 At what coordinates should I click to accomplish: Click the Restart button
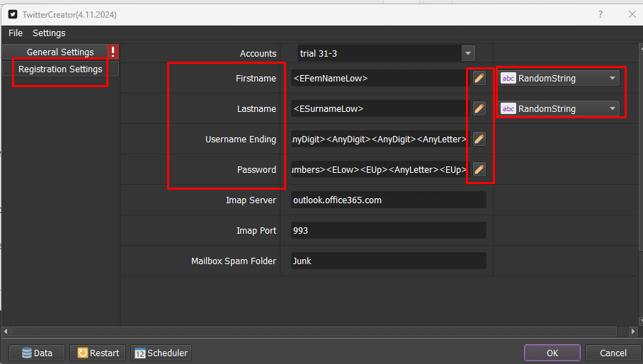coord(98,353)
